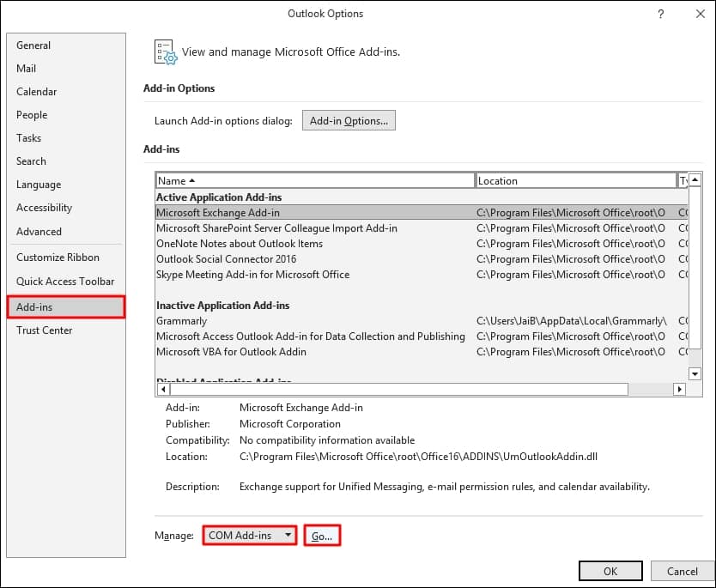Select Skype Meeting Add-in for Microsoft Office
Viewport: 716px width, 588px height.
(x=422, y=275)
